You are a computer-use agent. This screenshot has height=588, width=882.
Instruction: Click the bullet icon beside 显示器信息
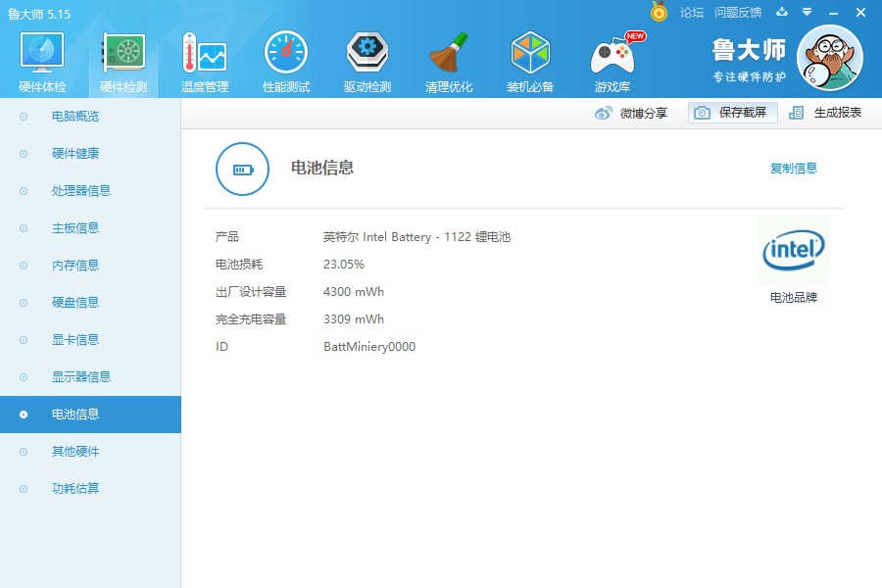[24, 376]
